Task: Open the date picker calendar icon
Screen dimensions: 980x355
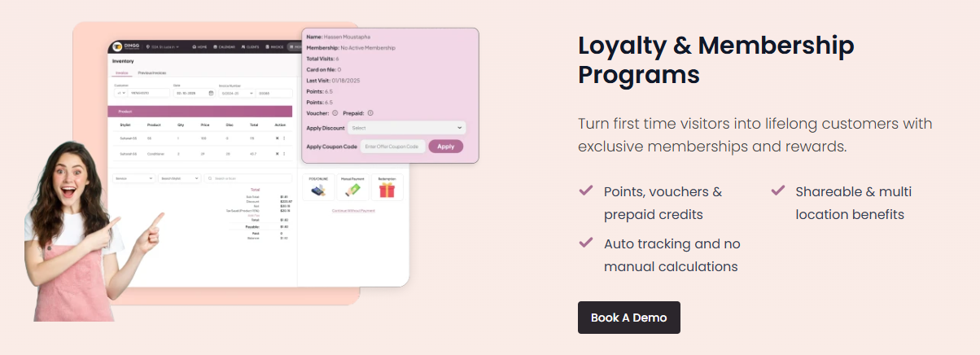Action: 211,93
